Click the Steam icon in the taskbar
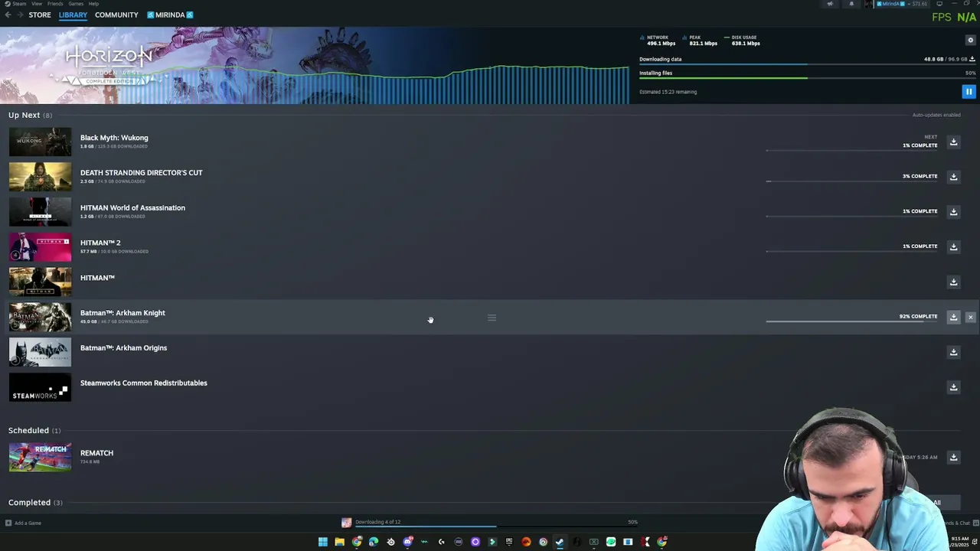Viewport: 980px width, 551px height. click(560, 542)
